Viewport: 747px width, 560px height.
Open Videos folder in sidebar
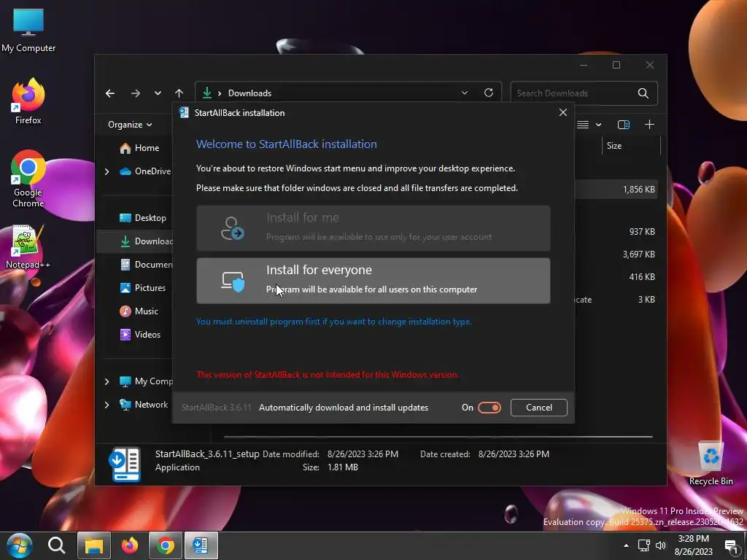coord(140,335)
